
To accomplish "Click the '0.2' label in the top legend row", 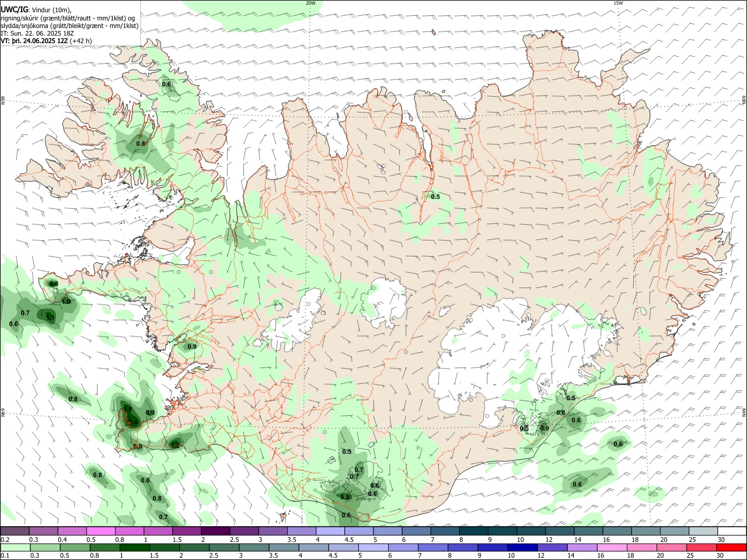I will (5, 540).
